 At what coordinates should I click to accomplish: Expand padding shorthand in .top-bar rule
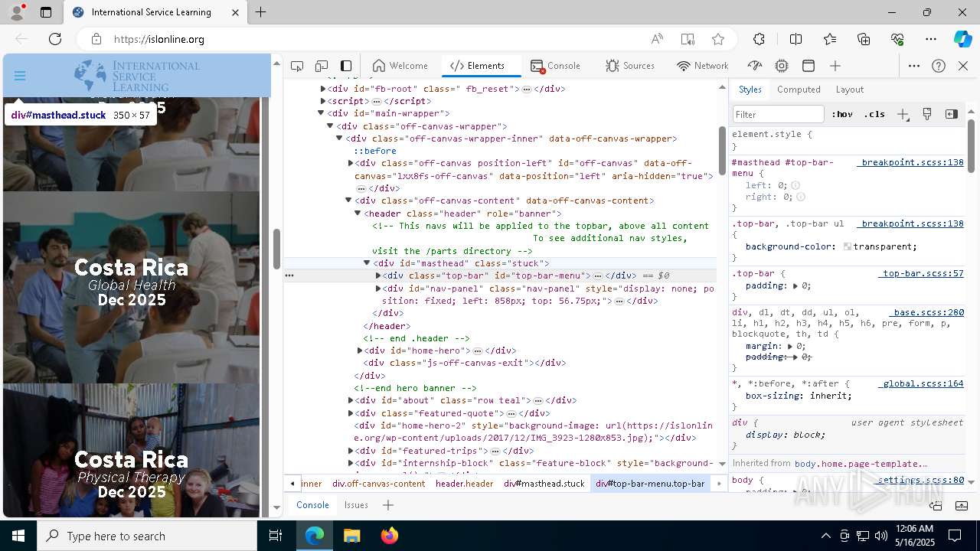(795, 285)
